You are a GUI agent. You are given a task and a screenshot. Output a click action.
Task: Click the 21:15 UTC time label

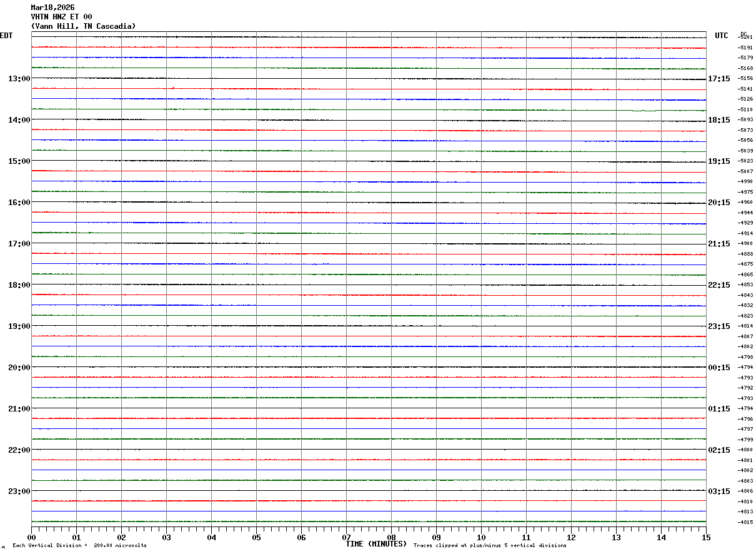719,244
